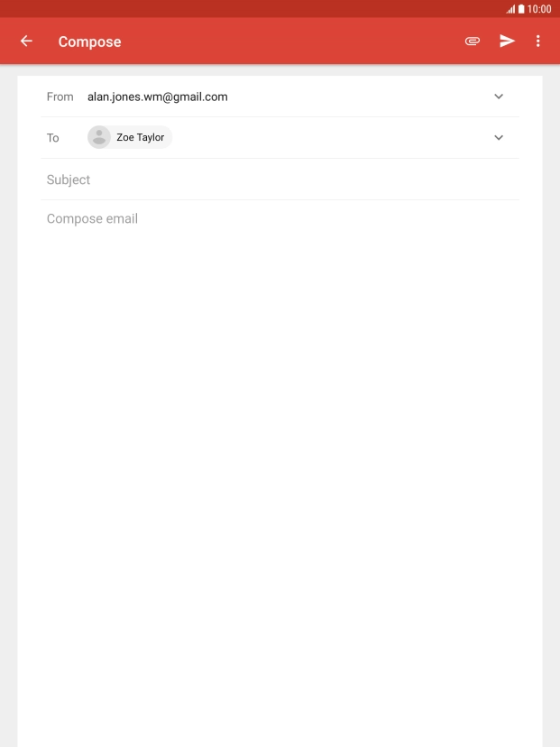560x747 pixels.
Task: Click into the Compose email body placeholder
Action: pos(92,218)
